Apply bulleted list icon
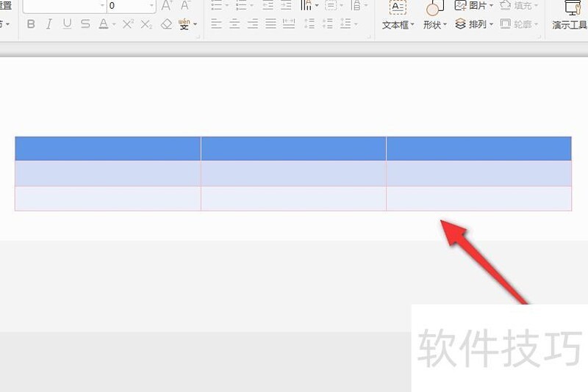 216,5
